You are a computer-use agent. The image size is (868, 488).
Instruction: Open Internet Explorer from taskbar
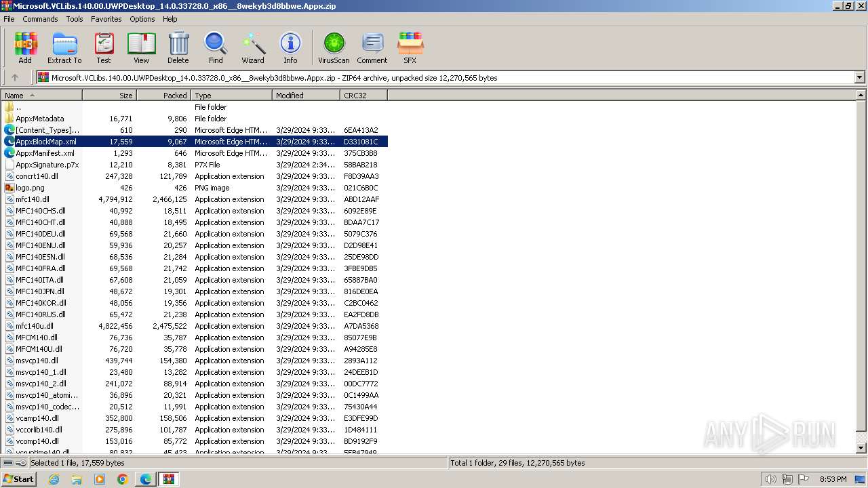[54, 479]
